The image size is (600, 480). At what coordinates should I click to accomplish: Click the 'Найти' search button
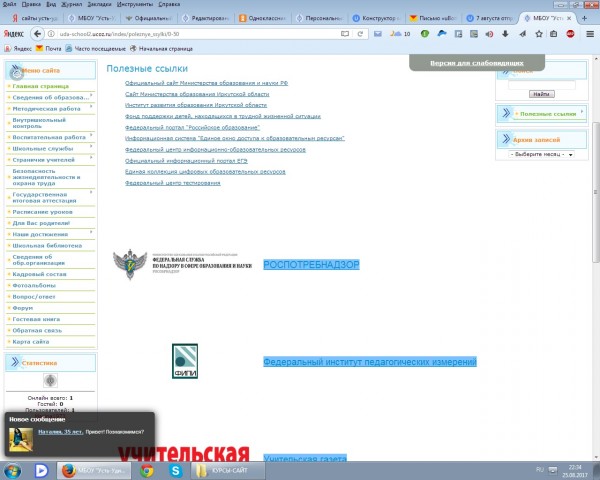(x=541, y=94)
